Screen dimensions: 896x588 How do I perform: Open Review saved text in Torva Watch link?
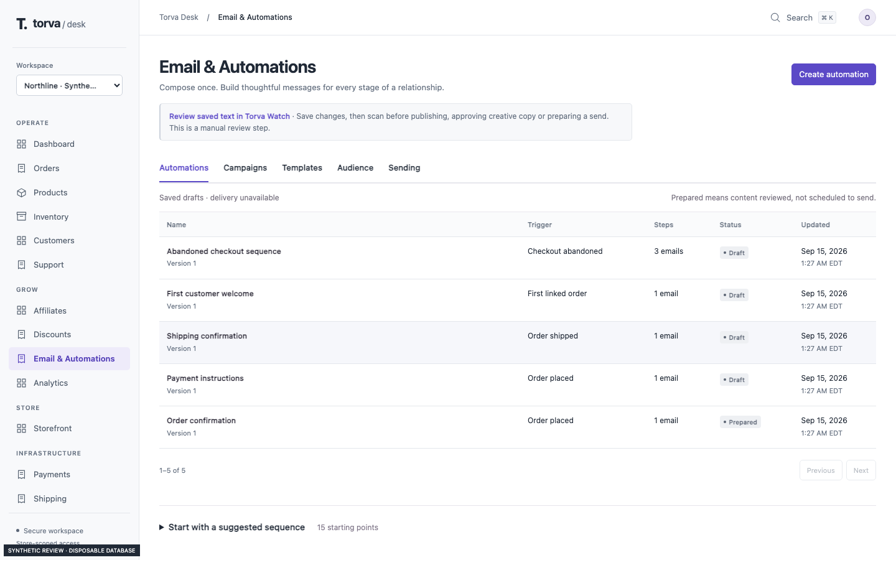tap(230, 116)
